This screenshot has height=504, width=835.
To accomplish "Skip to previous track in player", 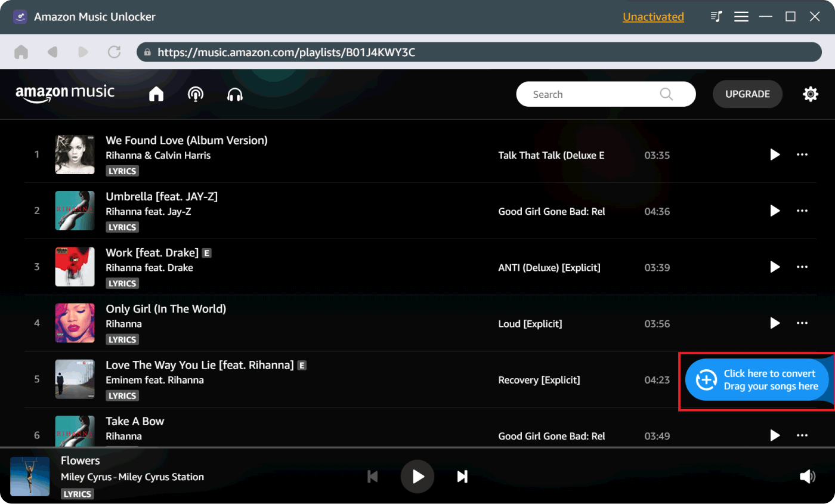I will tap(373, 476).
